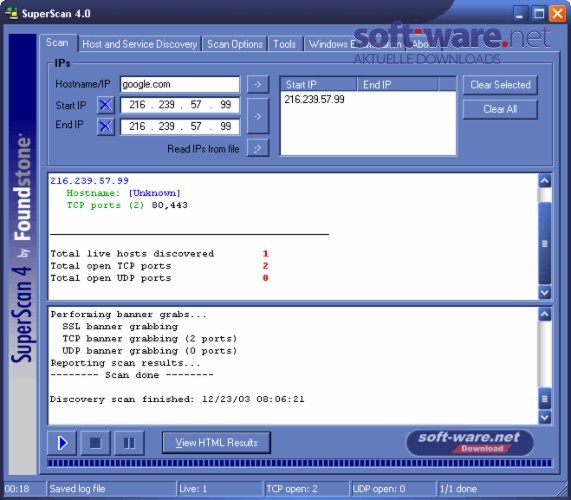This screenshot has height=500, width=571.
Task: Click the TCP open: 2 status entry
Action: [306, 489]
